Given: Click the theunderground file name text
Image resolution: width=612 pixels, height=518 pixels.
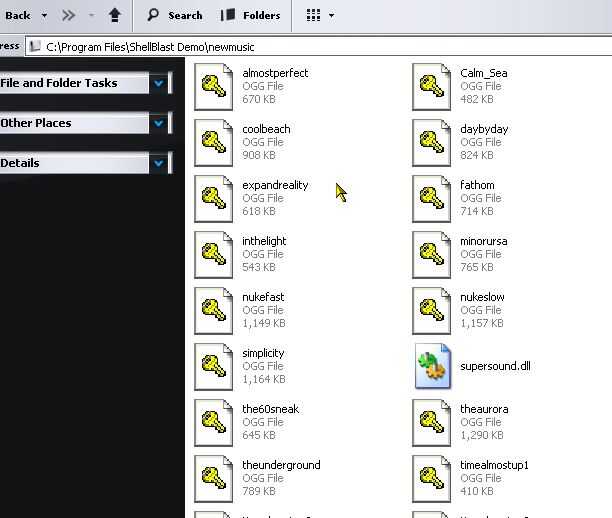Looking at the screenshot, I should click(281, 465).
